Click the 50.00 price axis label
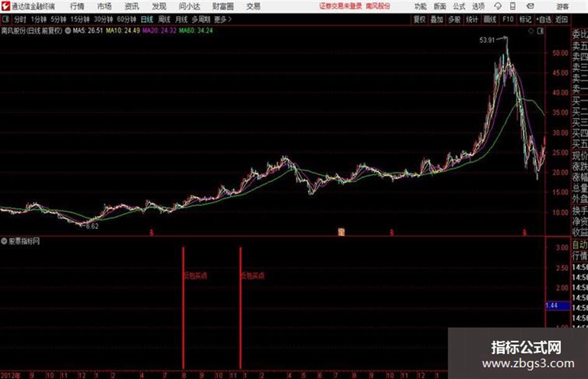588x379 pixels. [560, 54]
